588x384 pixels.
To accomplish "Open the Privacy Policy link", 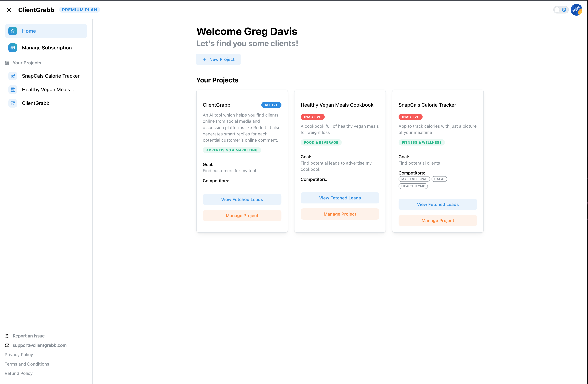I will (x=19, y=355).
